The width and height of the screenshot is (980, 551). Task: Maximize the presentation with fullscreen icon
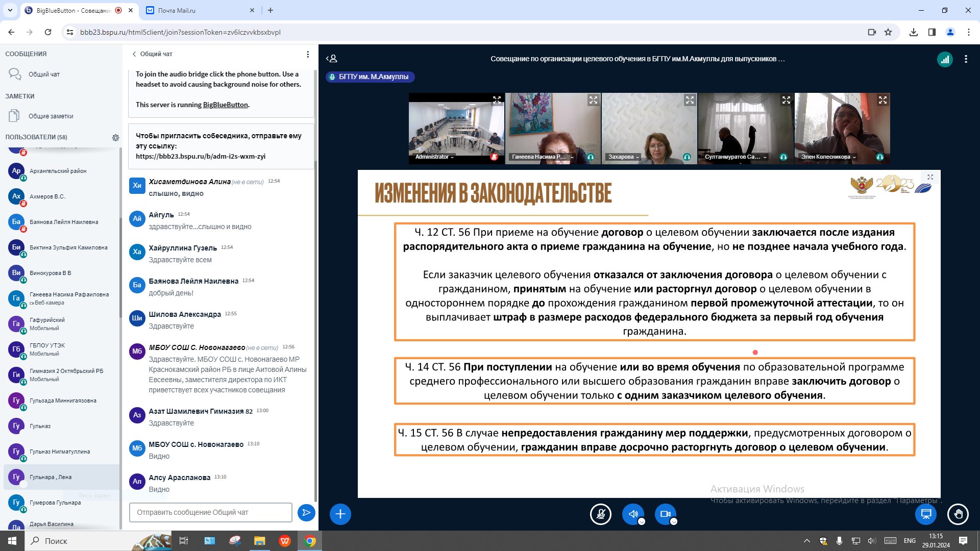coord(930,177)
